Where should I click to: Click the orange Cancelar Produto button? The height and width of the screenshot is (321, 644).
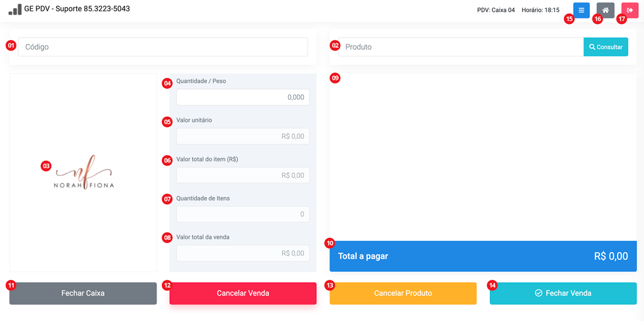tap(403, 293)
